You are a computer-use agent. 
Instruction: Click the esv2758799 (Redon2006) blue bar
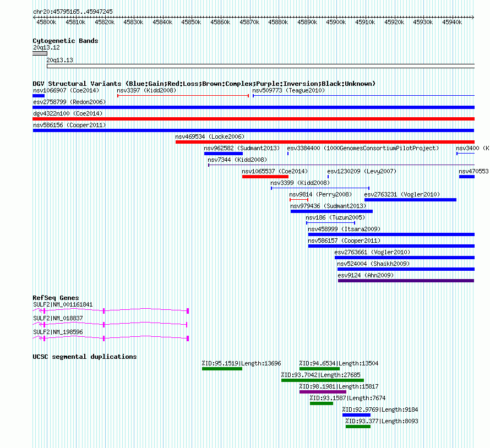point(253,107)
